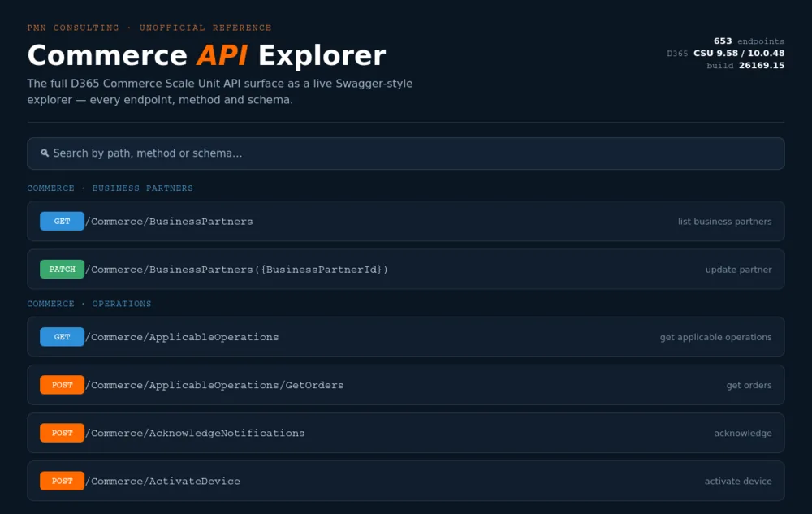Screen dimensions: 812x514
Task: Click the 'Commerce API Explorer' title
Action: [x=206, y=55]
